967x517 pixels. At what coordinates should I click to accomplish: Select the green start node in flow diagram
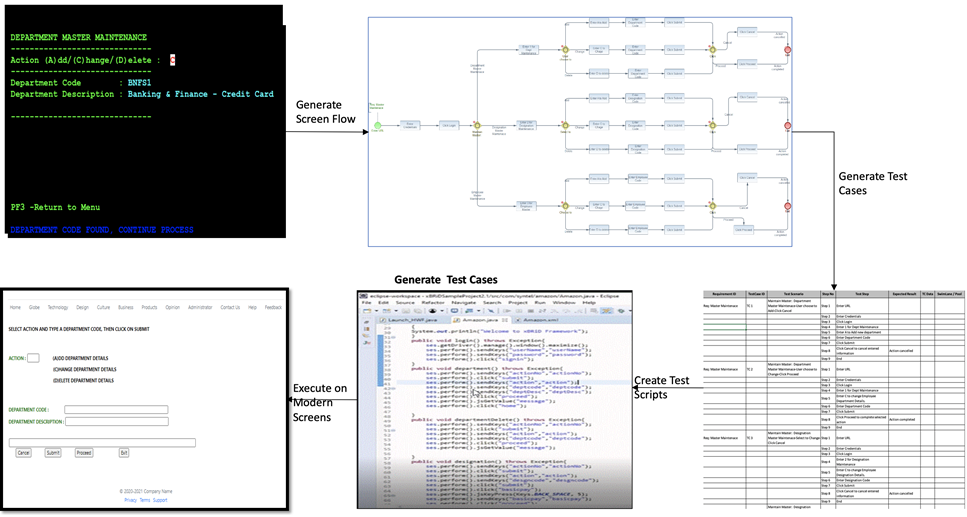[x=377, y=125]
